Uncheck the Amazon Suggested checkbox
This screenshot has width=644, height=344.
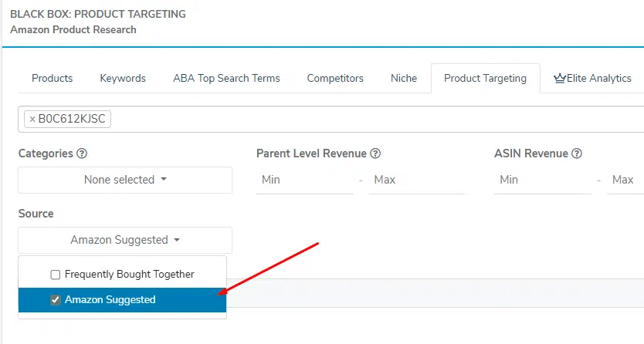(55, 300)
